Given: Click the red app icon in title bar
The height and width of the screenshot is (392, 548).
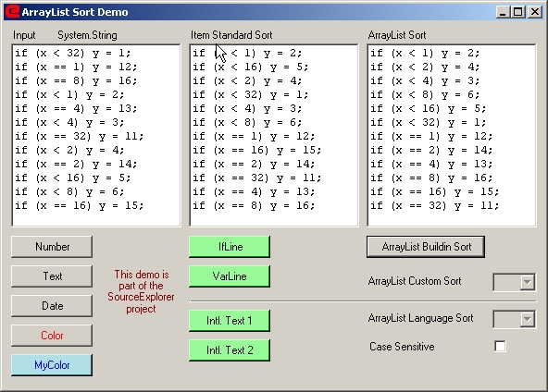Looking at the screenshot, I should (x=12, y=11).
